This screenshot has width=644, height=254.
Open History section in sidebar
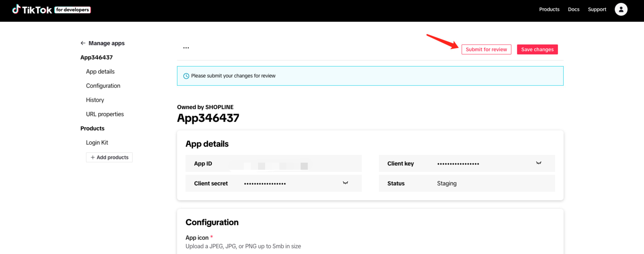[95, 100]
